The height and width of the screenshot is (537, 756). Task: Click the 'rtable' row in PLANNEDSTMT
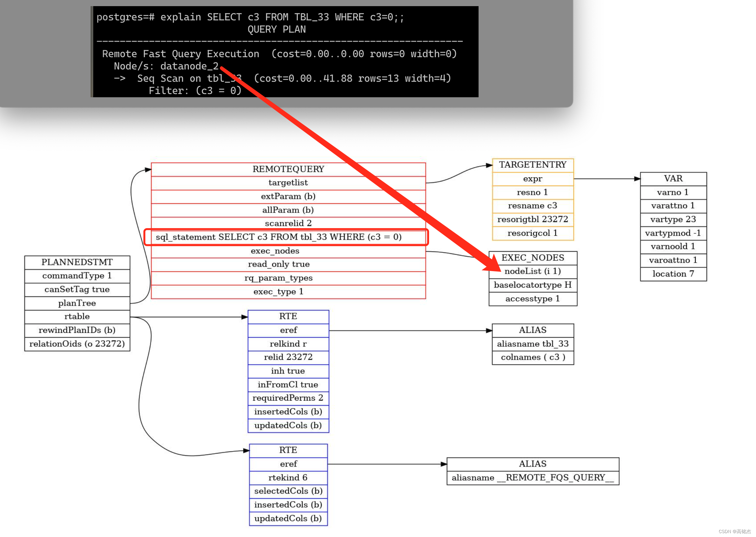pos(77,317)
